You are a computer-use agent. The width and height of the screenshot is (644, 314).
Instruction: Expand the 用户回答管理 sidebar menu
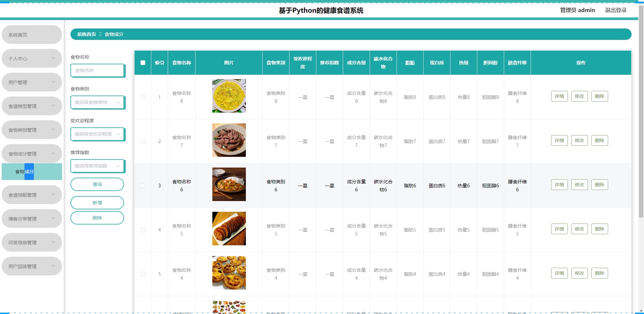point(32,266)
